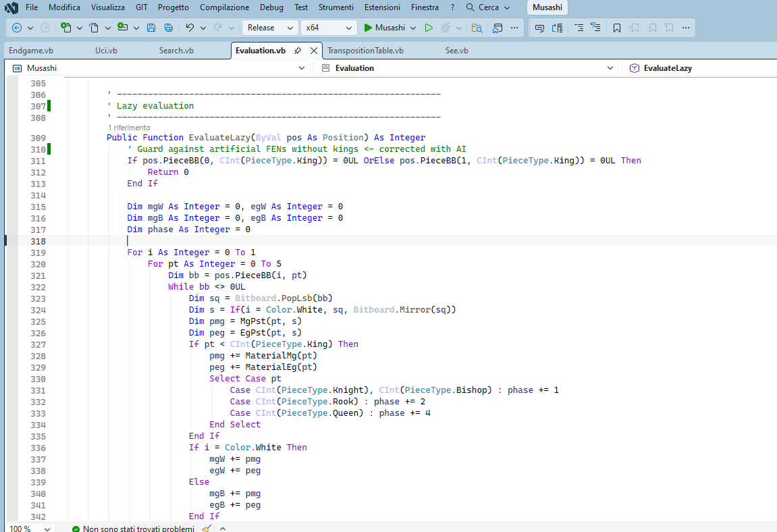
Task: Click the browser window icon in the toolbar
Action: (x=498, y=28)
